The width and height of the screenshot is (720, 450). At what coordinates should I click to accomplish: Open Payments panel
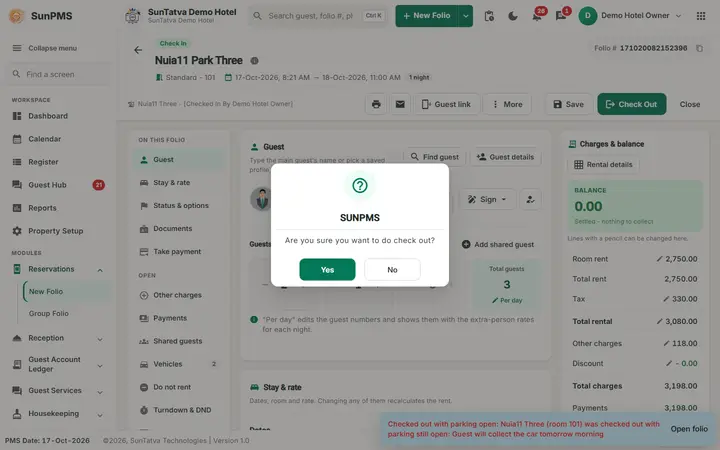(179, 318)
